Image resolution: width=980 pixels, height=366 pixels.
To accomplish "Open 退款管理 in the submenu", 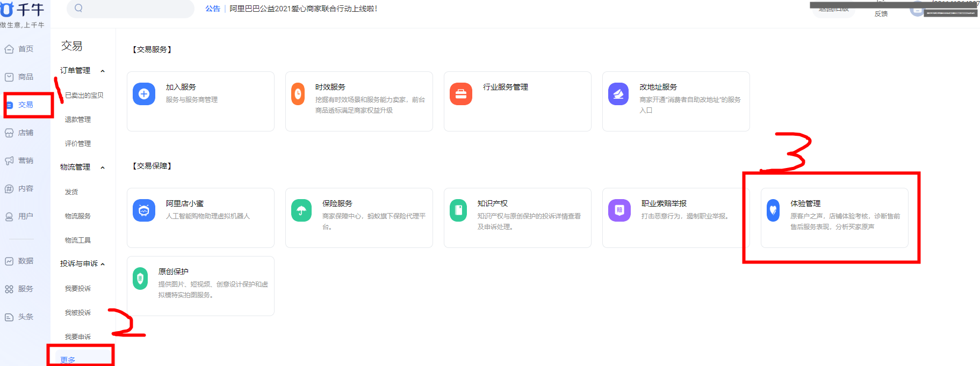I will coord(78,120).
